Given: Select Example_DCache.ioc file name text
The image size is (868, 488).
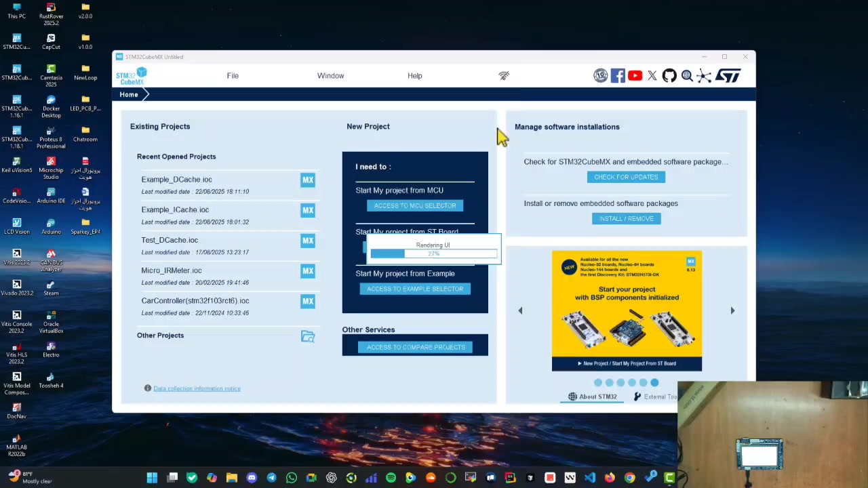Looking at the screenshot, I should (176, 180).
